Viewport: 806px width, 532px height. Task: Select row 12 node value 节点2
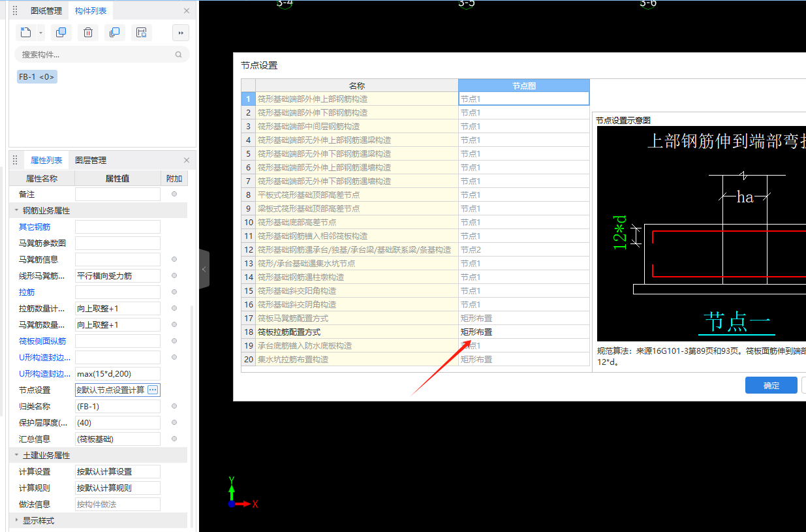click(524, 249)
